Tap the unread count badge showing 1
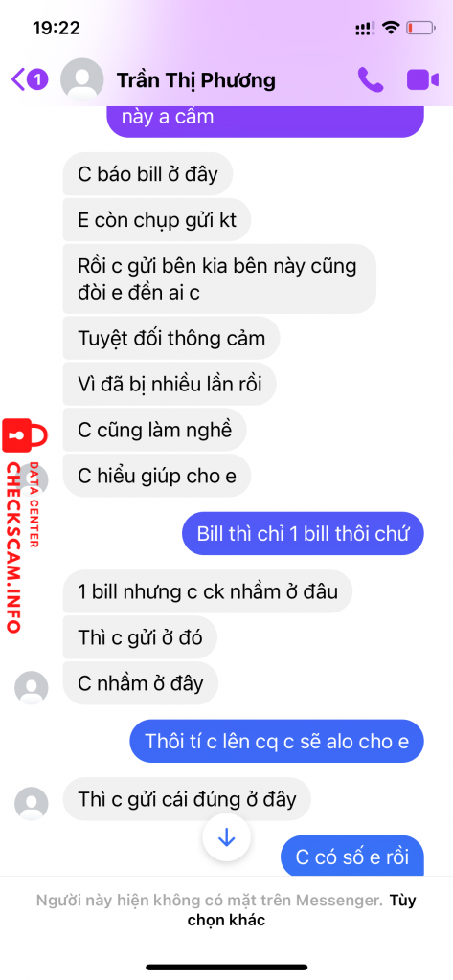 [38, 80]
